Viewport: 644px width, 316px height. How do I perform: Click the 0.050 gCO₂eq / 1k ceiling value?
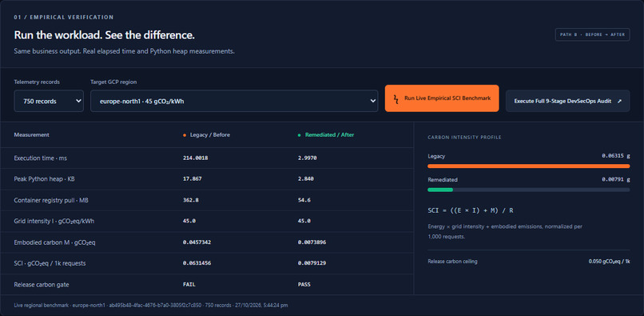click(x=609, y=262)
